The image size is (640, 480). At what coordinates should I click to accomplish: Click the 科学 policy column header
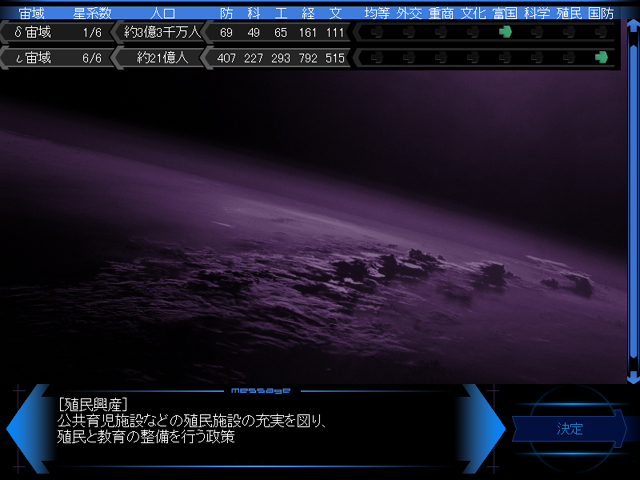coord(537,13)
